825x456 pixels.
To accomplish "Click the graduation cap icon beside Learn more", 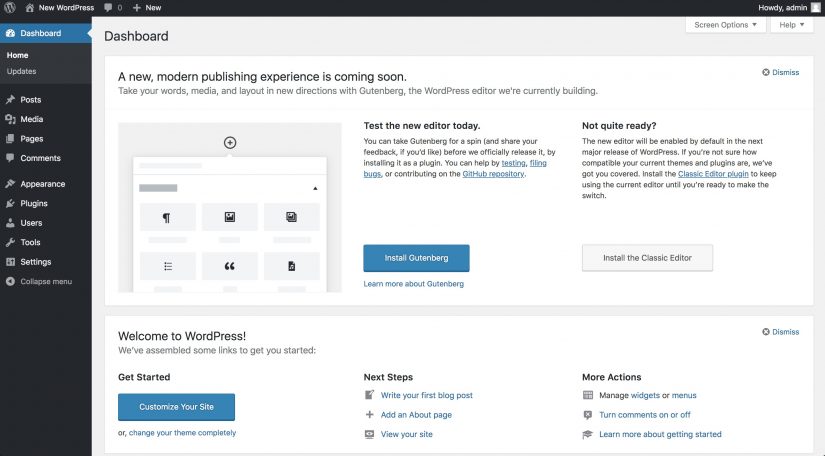I will [587, 434].
